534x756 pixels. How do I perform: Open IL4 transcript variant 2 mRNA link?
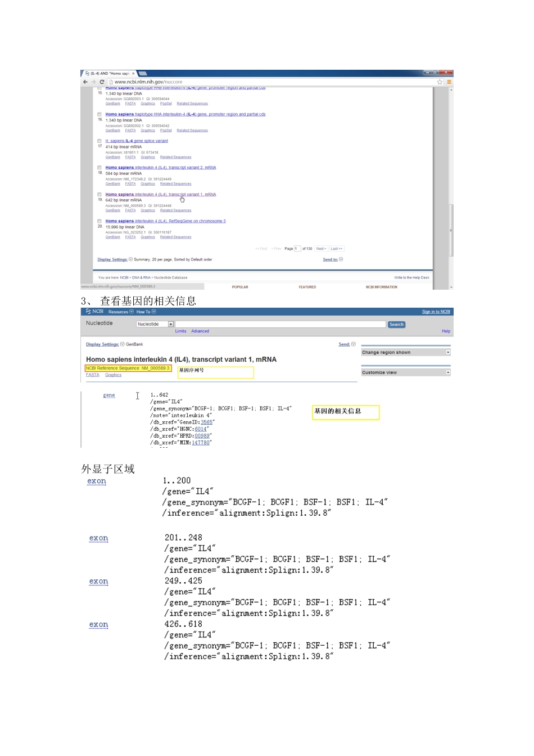(x=161, y=168)
